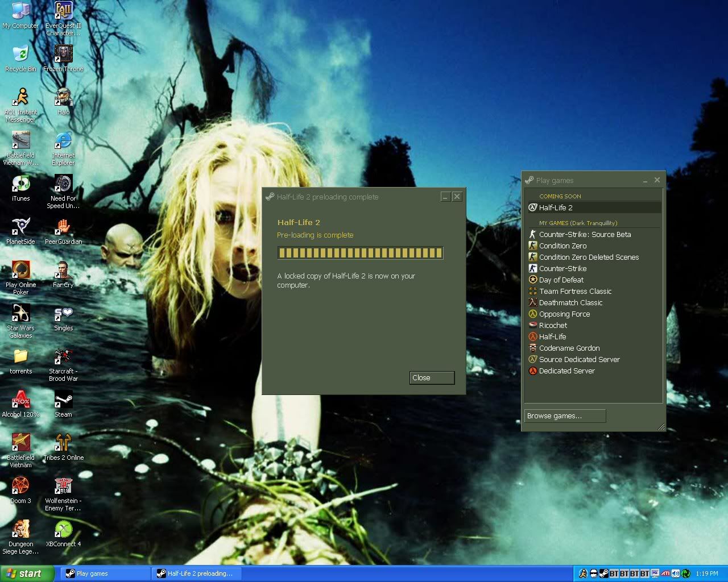Select the Halo desktop icon
The image size is (728, 582).
tap(63, 102)
